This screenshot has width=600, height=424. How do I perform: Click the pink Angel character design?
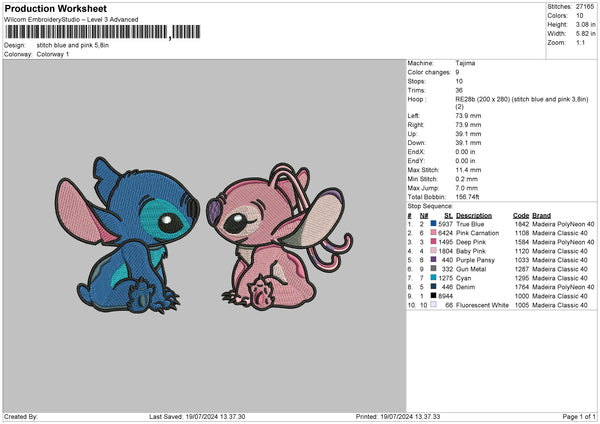[270, 222]
